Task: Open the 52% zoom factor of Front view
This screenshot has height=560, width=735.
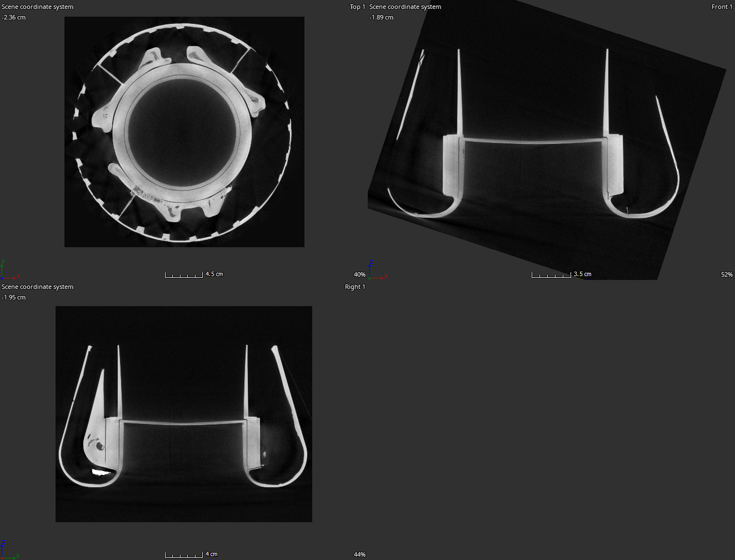Action: click(726, 274)
